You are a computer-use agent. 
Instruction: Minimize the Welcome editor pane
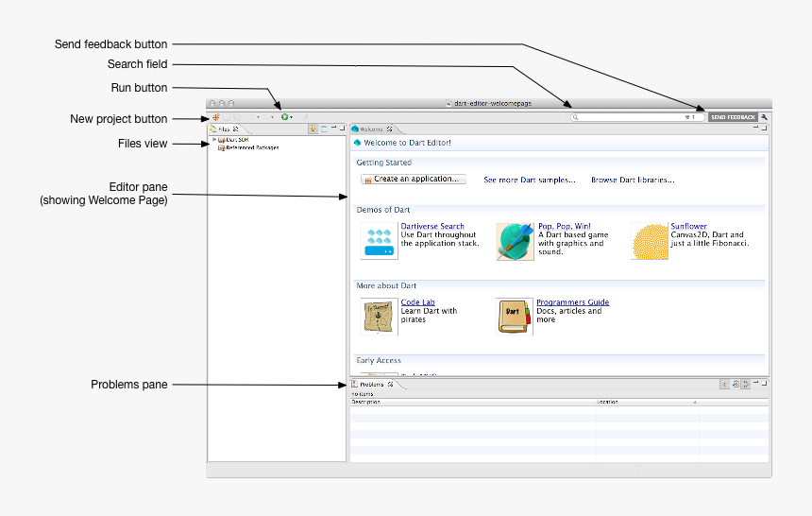756,127
